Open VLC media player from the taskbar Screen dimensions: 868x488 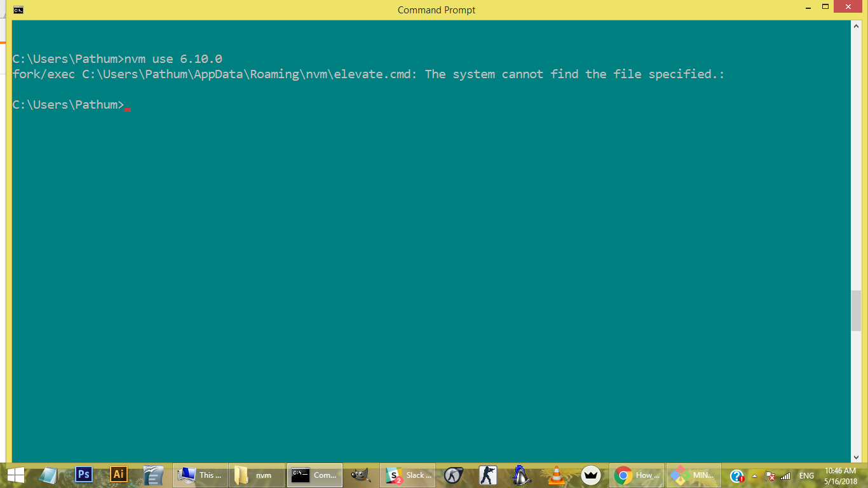point(557,475)
